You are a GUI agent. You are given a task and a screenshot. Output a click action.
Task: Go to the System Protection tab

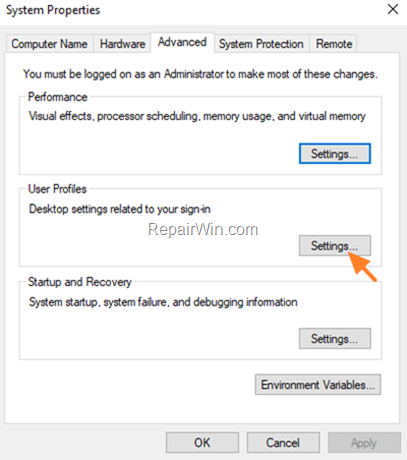coord(261,44)
